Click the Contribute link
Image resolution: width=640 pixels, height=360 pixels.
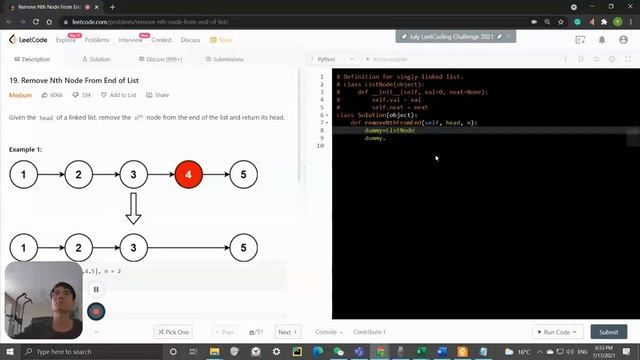tap(369, 332)
